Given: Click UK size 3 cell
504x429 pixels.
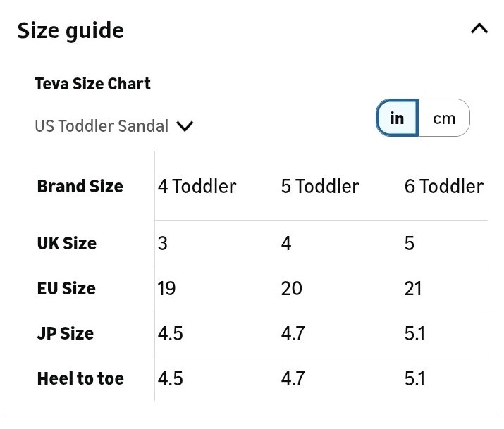Looking at the screenshot, I should (163, 243).
